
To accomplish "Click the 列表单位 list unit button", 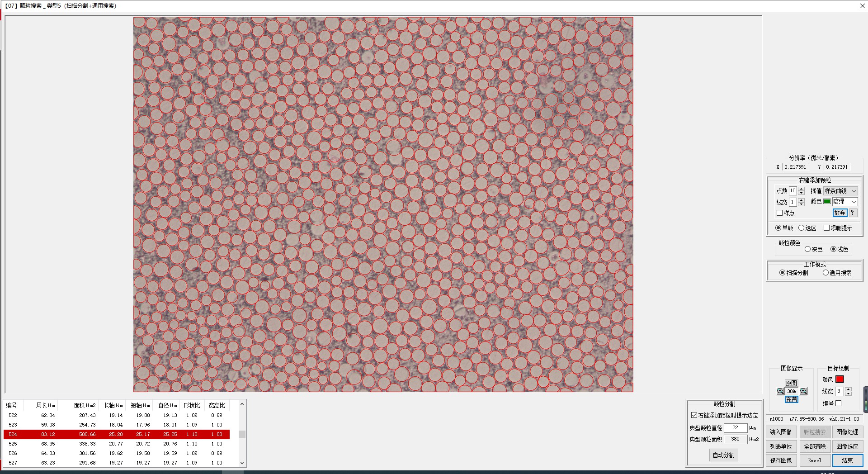I will [781, 446].
